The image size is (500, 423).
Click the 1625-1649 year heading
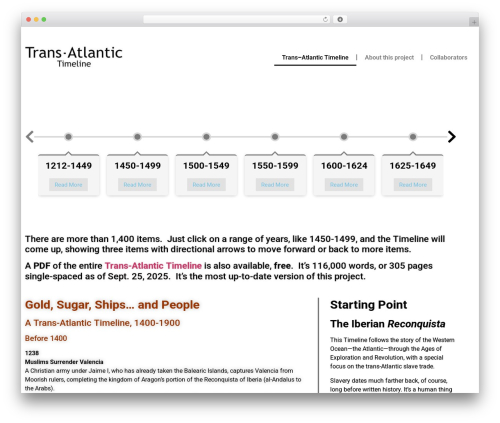tap(413, 166)
